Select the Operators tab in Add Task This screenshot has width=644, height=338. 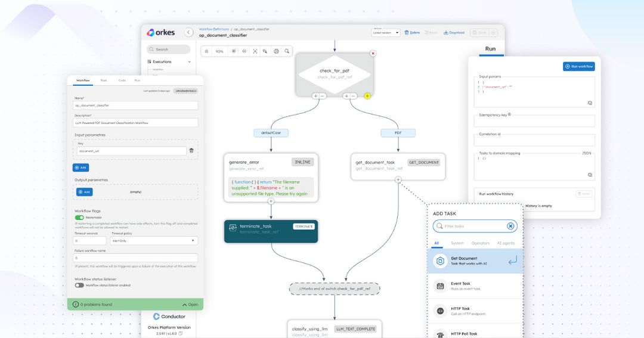(x=481, y=243)
